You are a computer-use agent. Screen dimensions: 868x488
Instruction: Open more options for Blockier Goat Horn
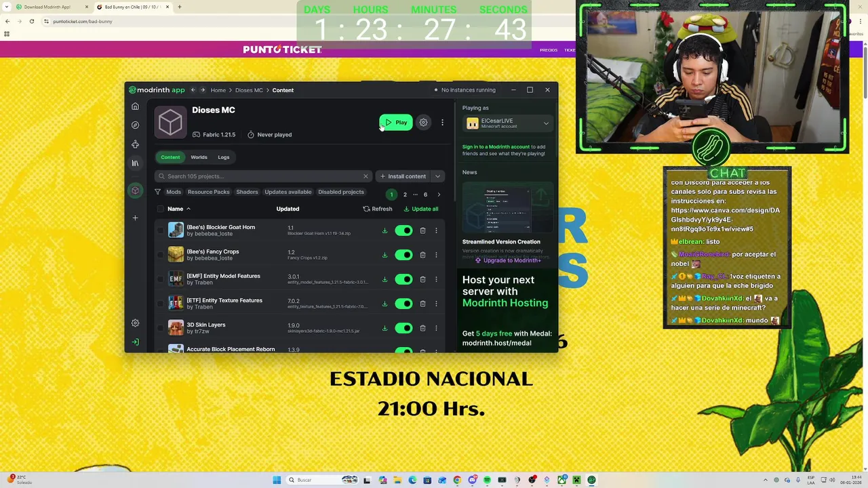pyautogui.click(x=436, y=230)
